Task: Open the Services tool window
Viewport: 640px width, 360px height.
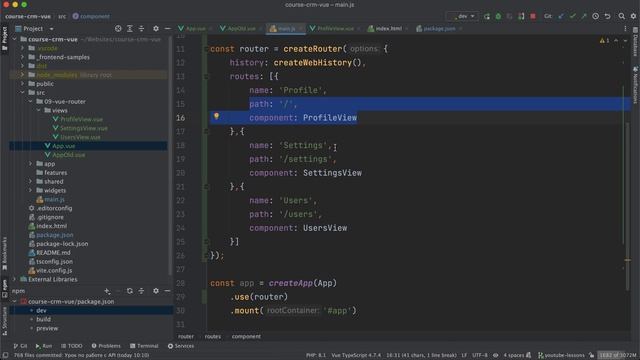Action: (181, 346)
